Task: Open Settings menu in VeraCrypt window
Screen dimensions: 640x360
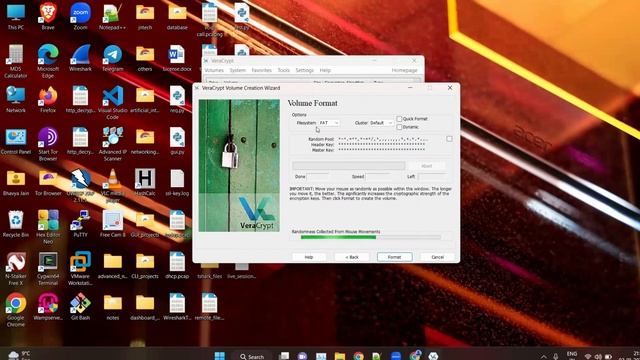Action: [304, 70]
